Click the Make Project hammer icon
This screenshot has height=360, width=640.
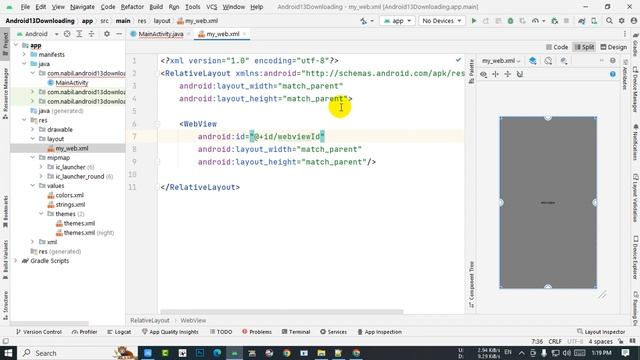pos(364,21)
